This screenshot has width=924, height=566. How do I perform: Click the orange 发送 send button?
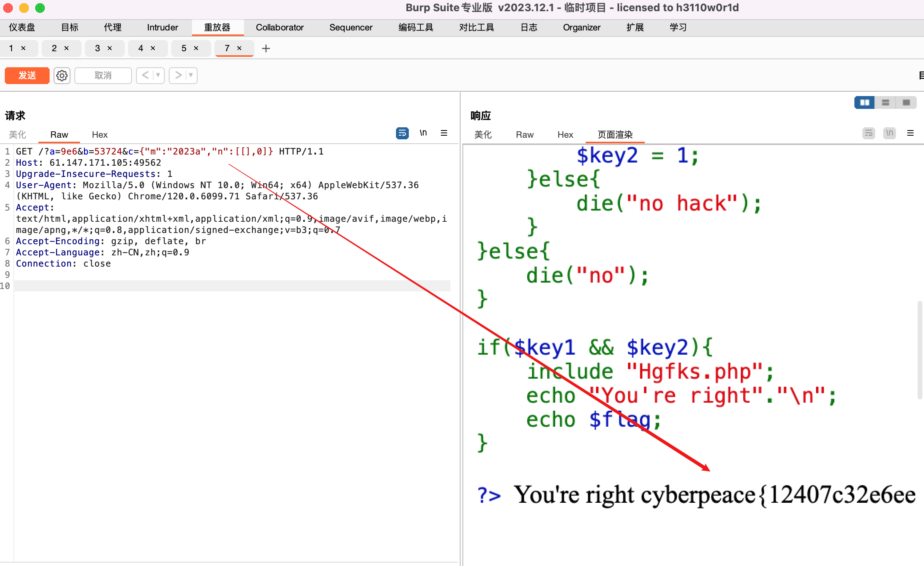pos(27,75)
